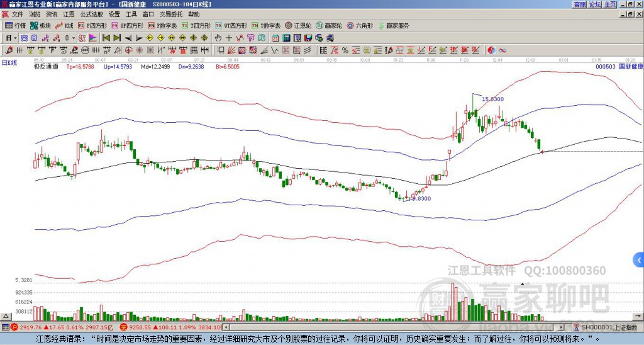
Task: Open the 帮助 menu
Action: point(194,14)
